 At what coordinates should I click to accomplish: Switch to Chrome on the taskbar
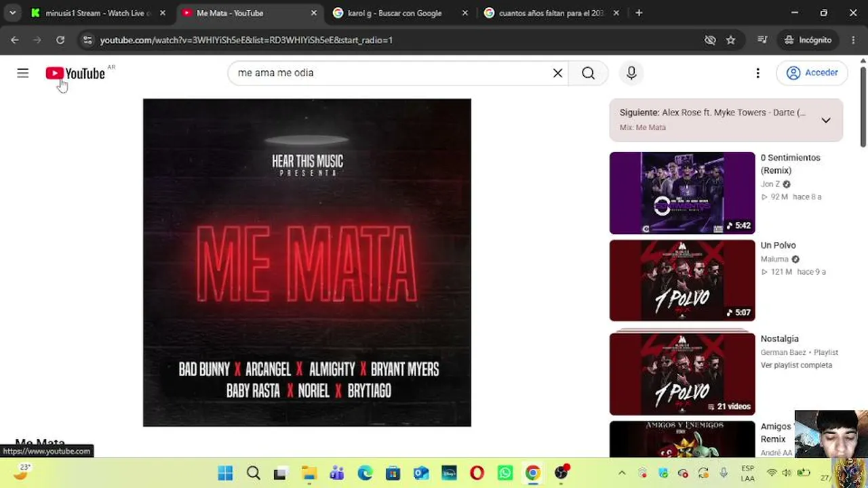click(533, 473)
